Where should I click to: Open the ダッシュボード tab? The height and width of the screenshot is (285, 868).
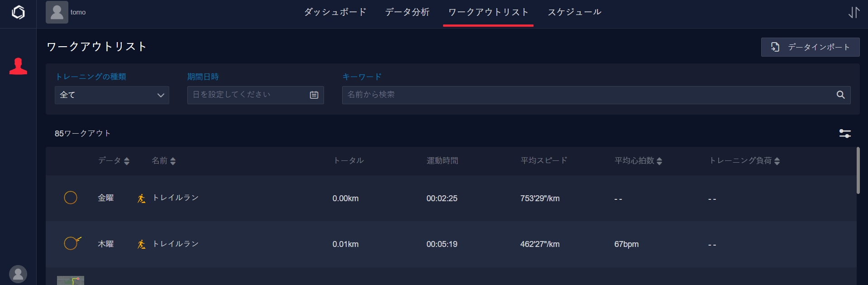(335, 12)
